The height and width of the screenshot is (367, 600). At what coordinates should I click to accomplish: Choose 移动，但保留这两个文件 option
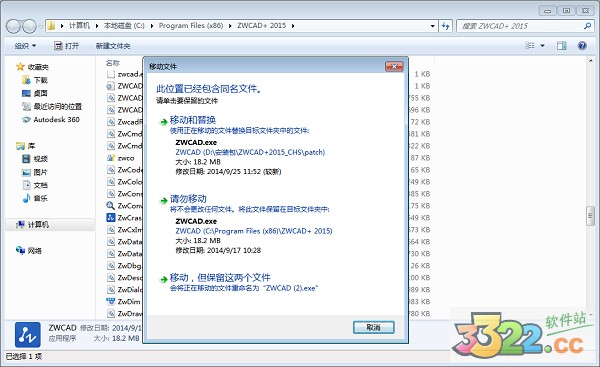(220, 277)
